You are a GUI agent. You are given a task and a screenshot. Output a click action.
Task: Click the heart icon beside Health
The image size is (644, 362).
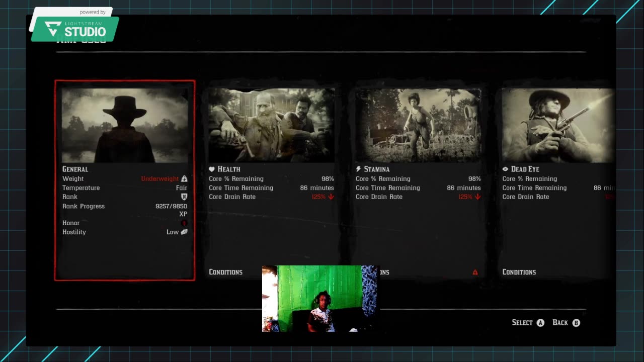(212, 169)
